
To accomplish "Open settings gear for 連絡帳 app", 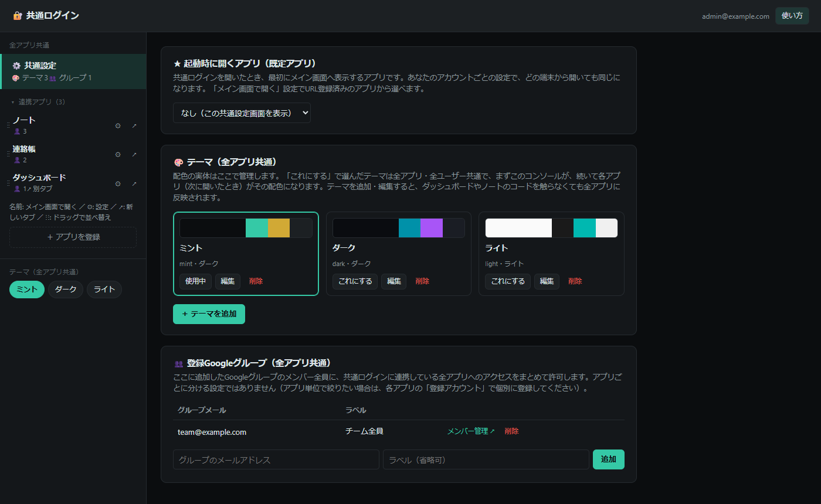I will pos(118,155).
